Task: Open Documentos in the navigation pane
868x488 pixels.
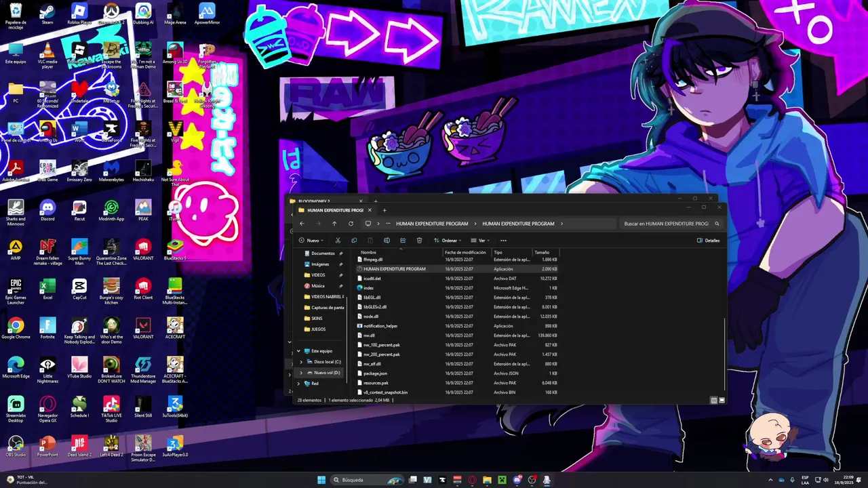Action: tap(323, 253)
